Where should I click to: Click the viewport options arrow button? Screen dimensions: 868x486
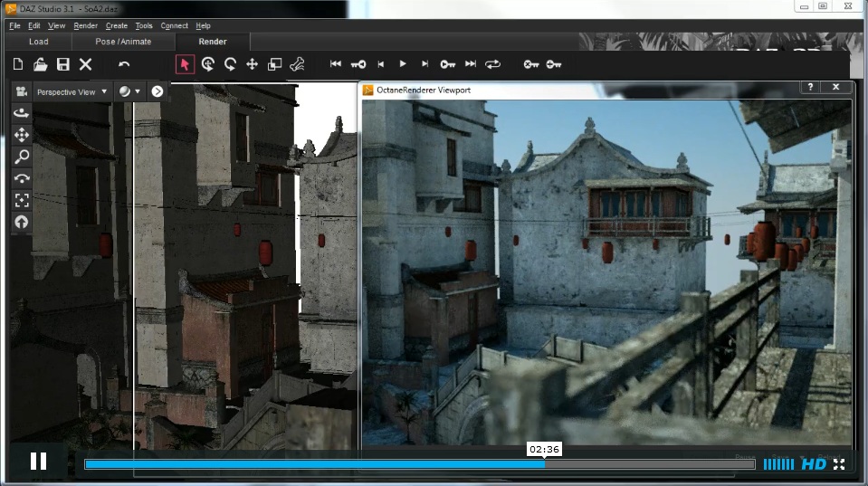click(x=157, y=91)
